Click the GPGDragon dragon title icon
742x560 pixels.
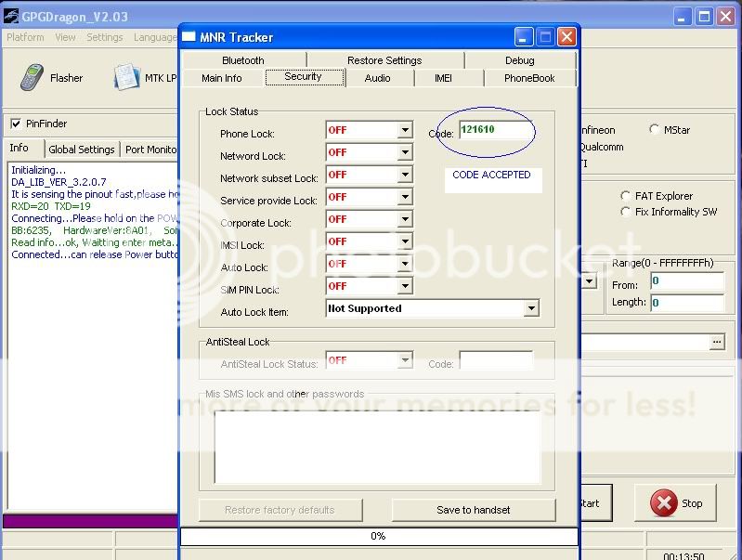[x=11, y=17]
